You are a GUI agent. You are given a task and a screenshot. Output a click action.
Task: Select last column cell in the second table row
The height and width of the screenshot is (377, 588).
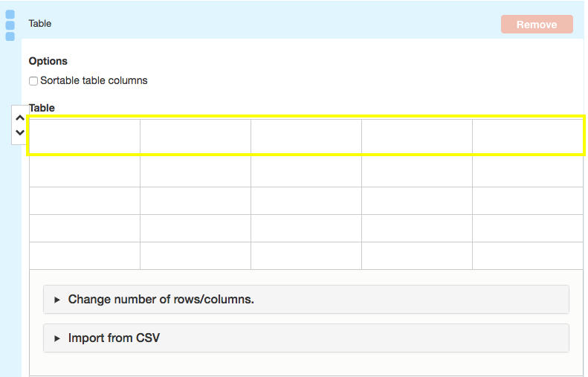click(x=528, y=171)
